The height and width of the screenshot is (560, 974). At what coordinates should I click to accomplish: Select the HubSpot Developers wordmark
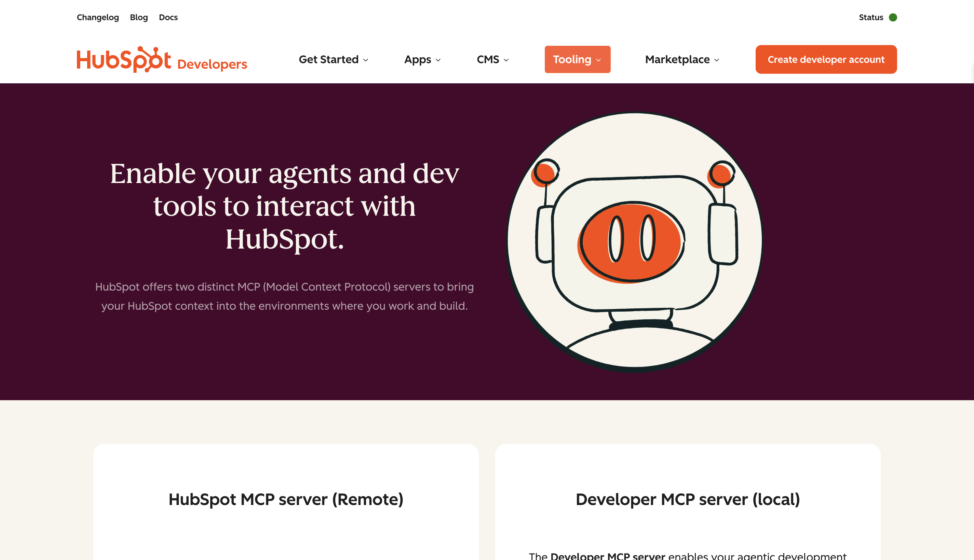point(212,64)
